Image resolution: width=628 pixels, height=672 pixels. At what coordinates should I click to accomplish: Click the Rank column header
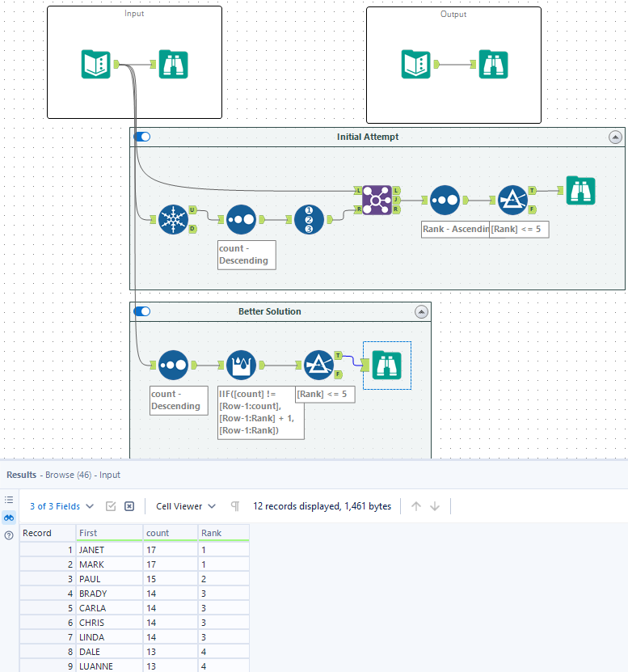pos(224,533)
